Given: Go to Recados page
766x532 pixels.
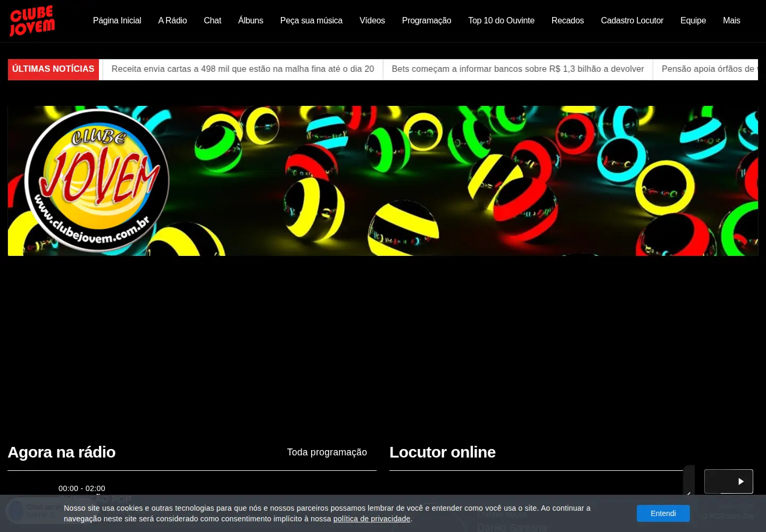Looking at the screenshot, I should pos(568,21).
